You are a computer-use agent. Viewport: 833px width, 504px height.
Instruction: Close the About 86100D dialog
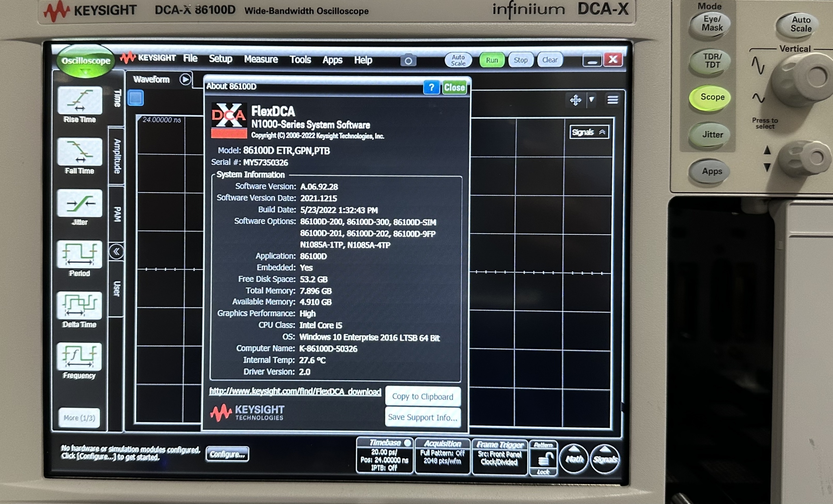454,87
